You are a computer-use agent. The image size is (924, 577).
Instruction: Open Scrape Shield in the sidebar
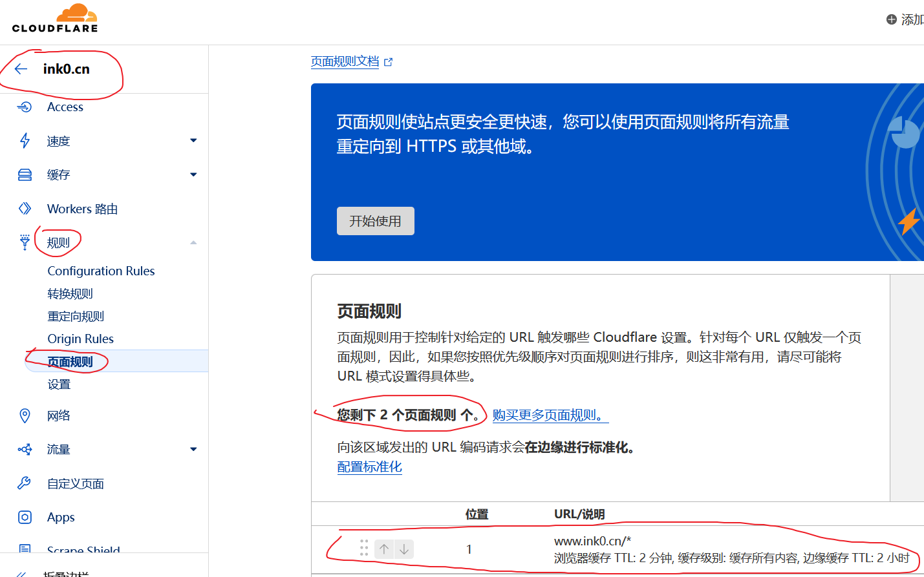click(83, 549)
